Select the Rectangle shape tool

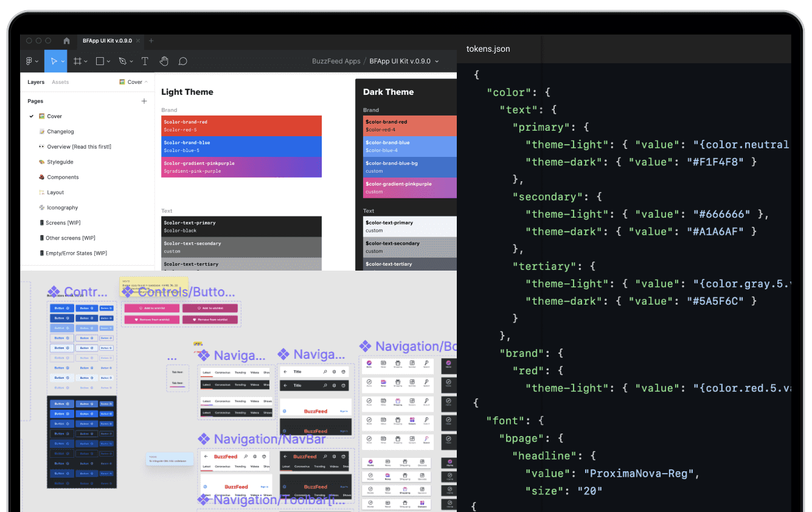[100, 61]
